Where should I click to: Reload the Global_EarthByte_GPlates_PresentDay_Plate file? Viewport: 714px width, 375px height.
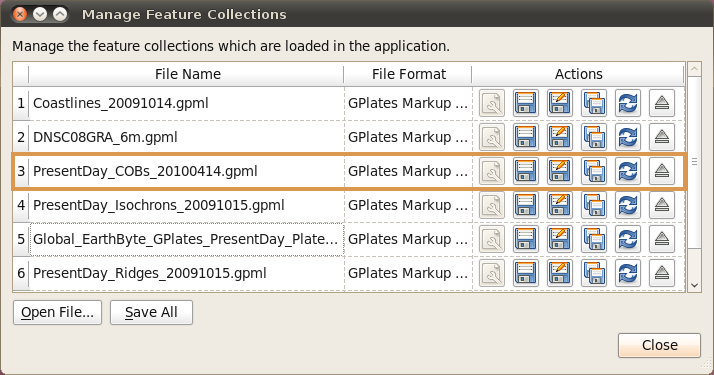[x=628, y=239]
